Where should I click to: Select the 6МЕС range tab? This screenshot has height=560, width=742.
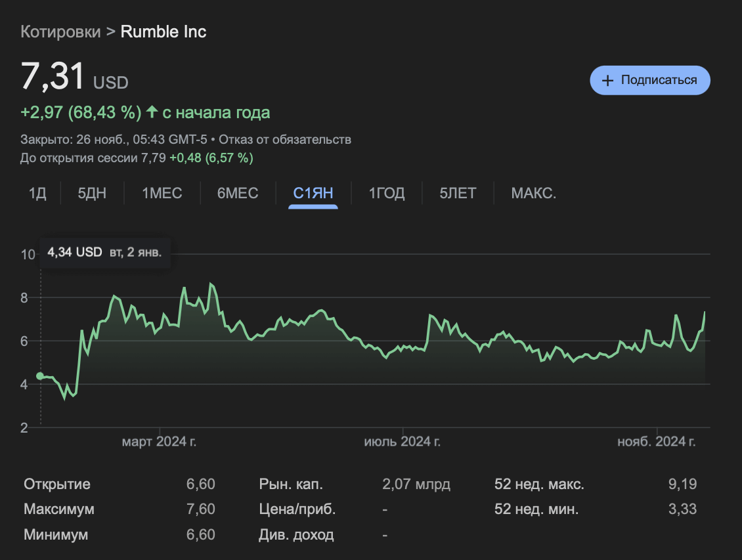click(238, 194)
